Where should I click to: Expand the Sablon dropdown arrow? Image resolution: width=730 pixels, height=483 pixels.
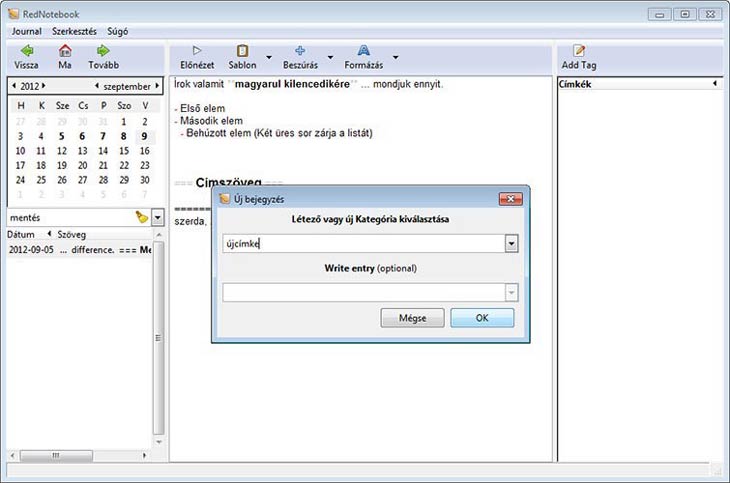[x=267, y=57]
